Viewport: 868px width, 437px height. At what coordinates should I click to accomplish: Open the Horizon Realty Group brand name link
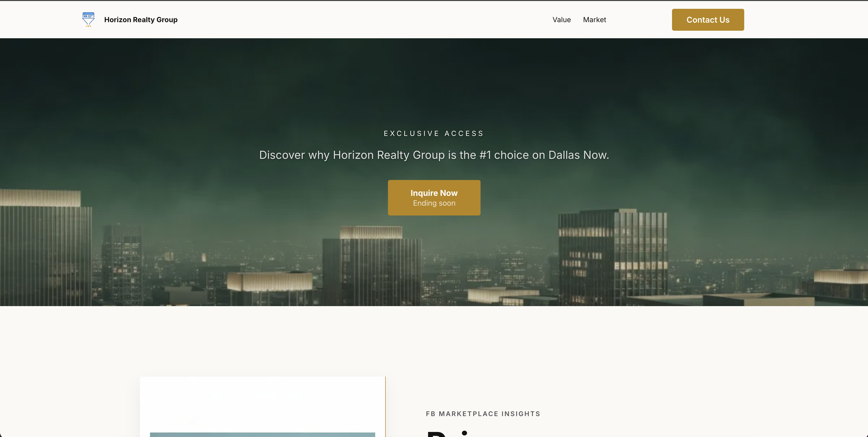coord(141,20)
